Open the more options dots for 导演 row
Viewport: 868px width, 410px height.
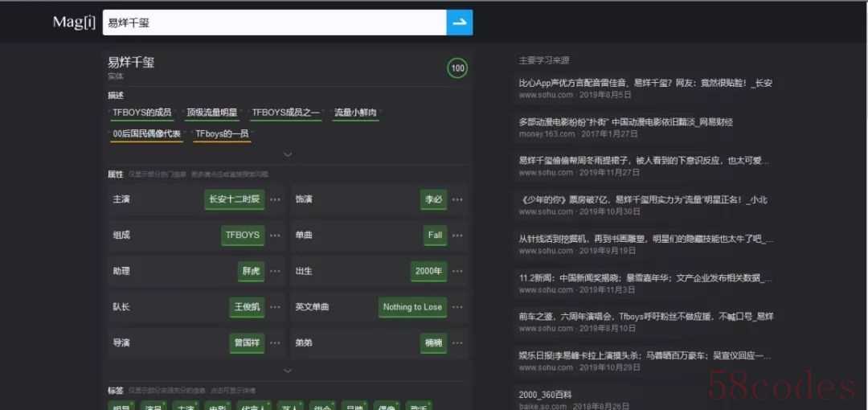click(x=275, y=343)
